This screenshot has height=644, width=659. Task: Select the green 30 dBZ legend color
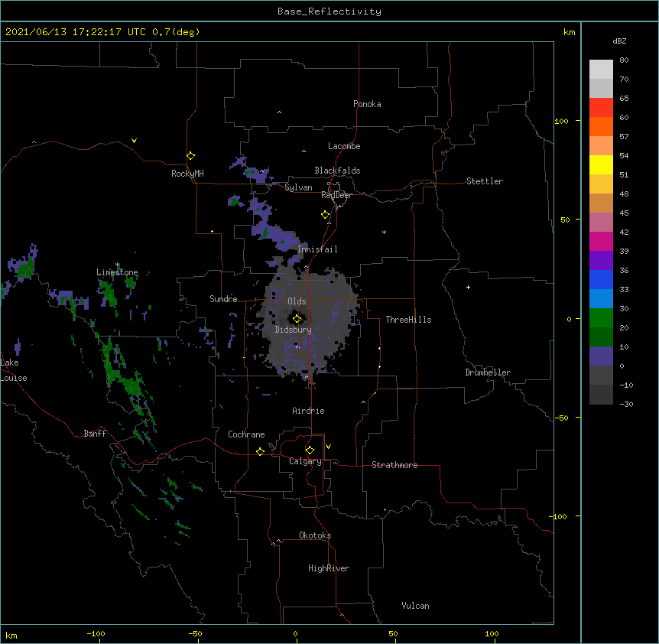(x=601, y=318)
